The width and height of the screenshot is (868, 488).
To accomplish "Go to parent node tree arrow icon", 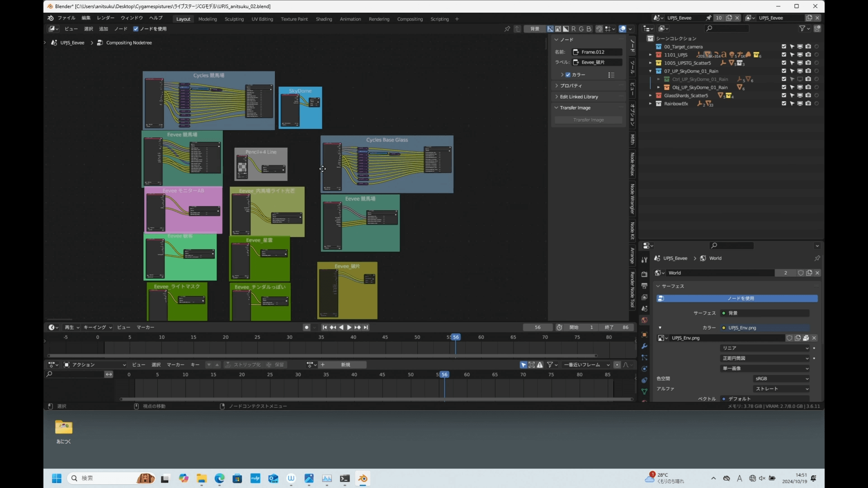I will (518, 29).
